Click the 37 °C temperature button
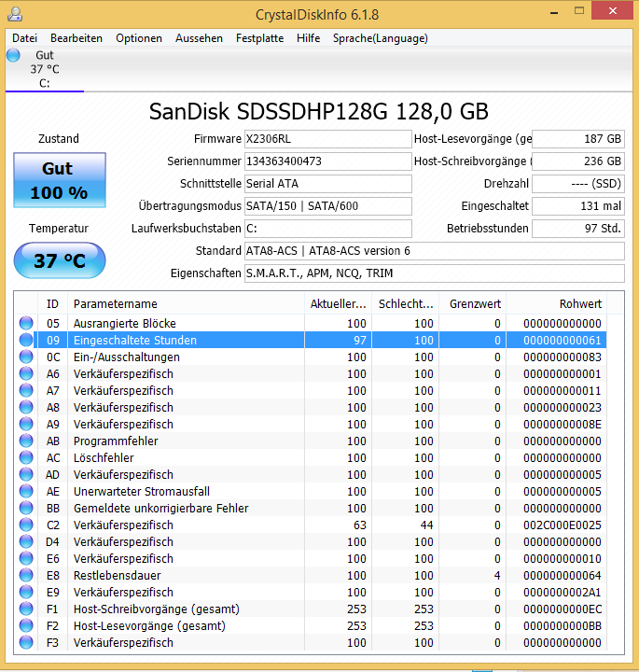639x672 pixels. click(60, 260)
